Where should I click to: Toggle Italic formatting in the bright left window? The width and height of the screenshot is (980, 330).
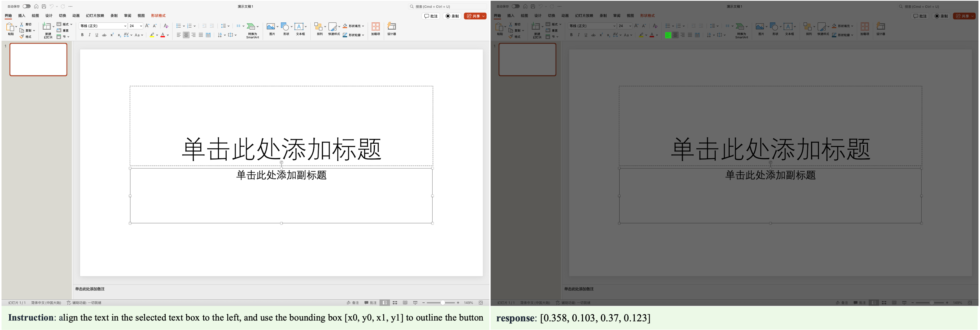click(89, 35)
